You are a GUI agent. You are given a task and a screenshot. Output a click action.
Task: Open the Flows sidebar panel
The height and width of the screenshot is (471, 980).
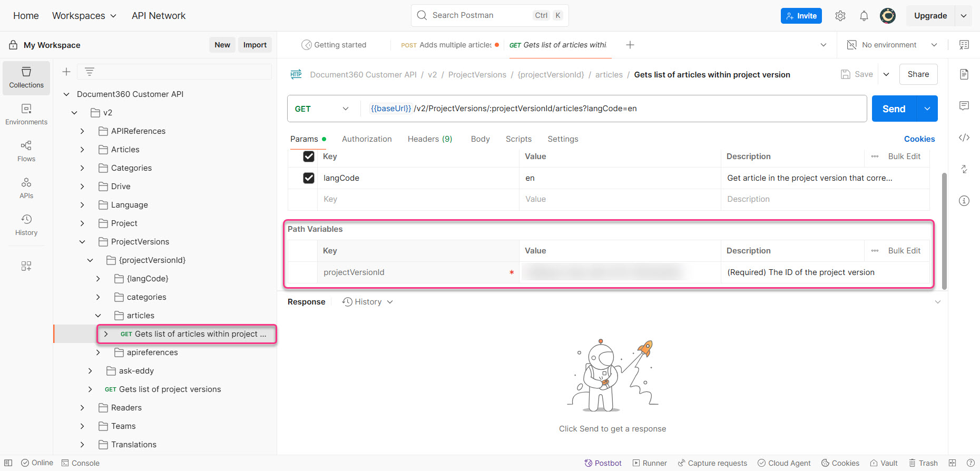pos(26,151)
